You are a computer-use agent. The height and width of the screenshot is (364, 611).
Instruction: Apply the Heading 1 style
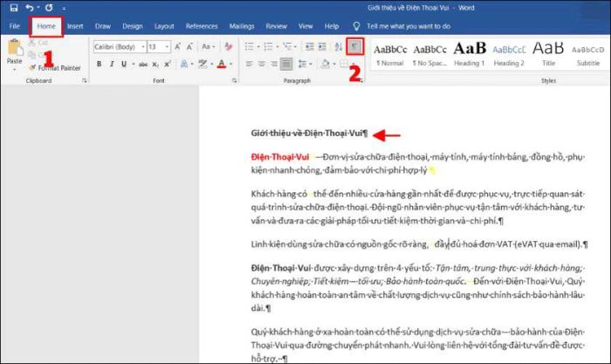[x=470, y=54]
